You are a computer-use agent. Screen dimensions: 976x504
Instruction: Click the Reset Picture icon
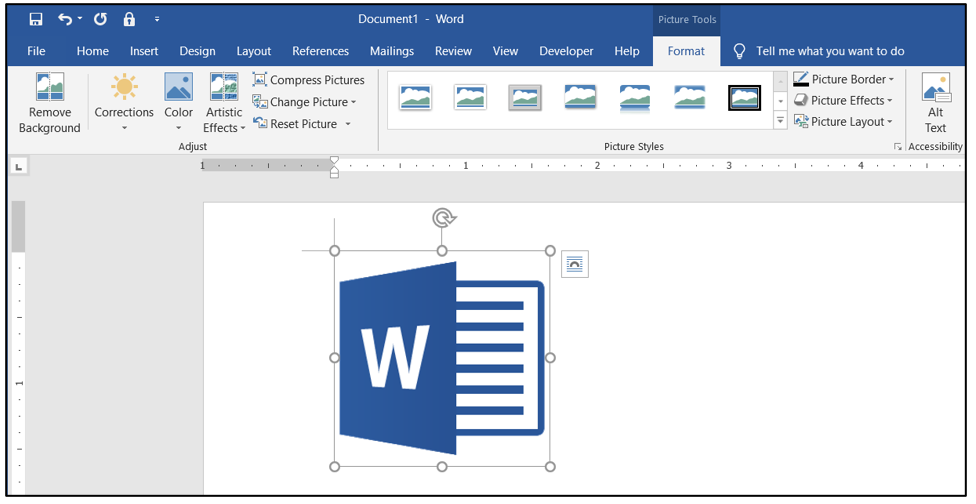tap(260, 124)
